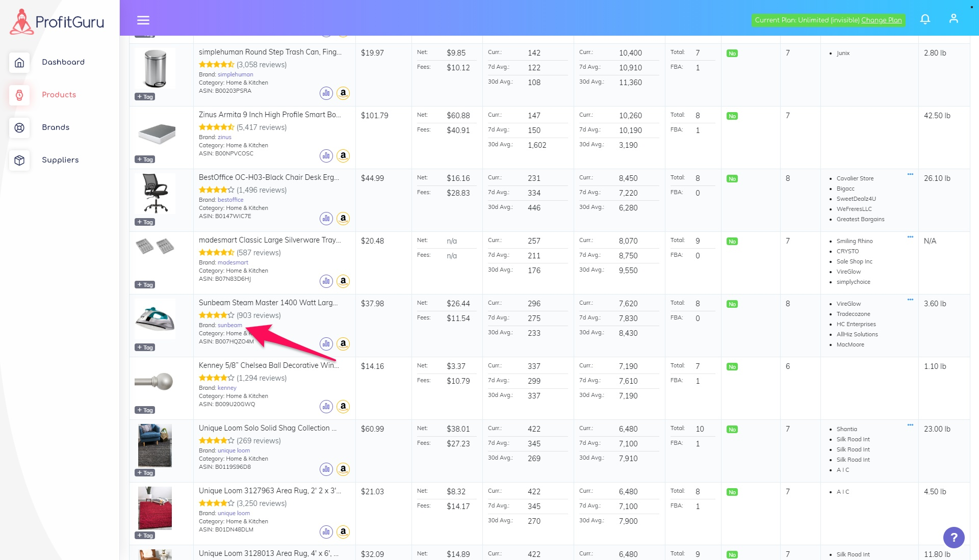Expand seller list for Sunbeam row
Image resolution: width=979 pixels, height=560 pixels.
(910, 300)
